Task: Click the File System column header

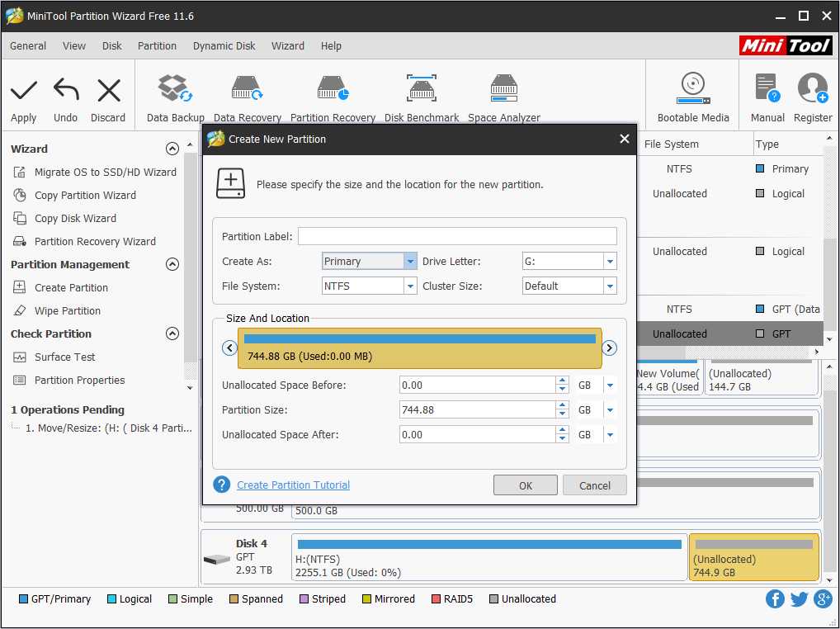Action: [671, 144]
